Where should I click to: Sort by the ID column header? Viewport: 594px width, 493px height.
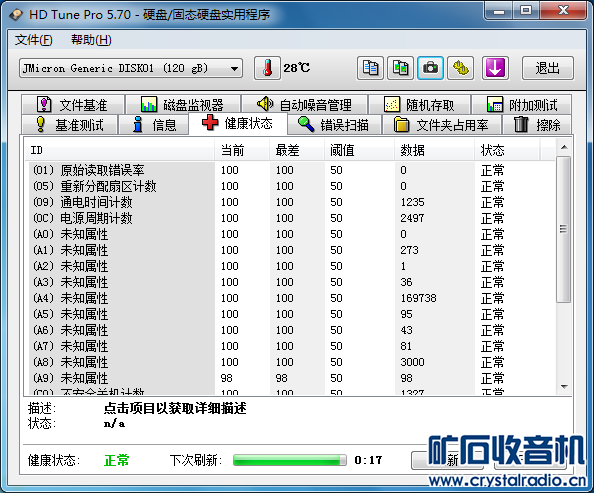pos(119,150)
